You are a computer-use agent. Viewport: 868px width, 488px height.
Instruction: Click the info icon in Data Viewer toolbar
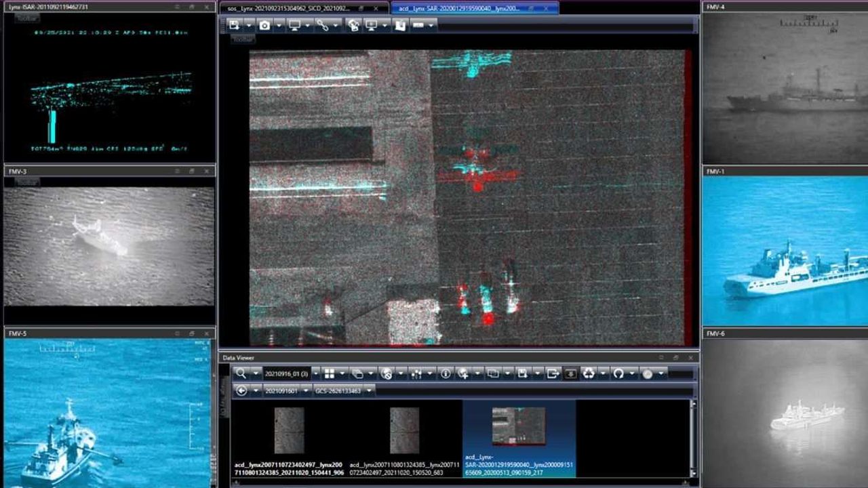446,373
